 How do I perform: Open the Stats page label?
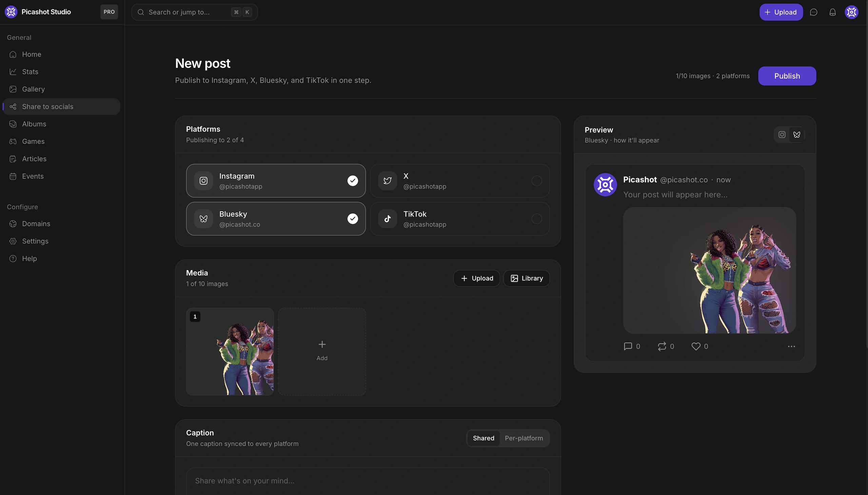(30, 72)
